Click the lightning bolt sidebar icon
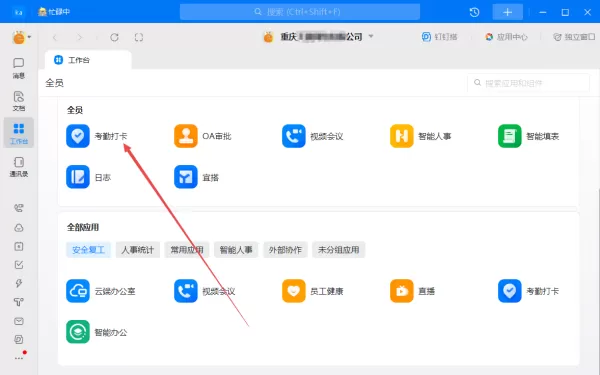This screenshot has height=375, width=600. point(18,283)
